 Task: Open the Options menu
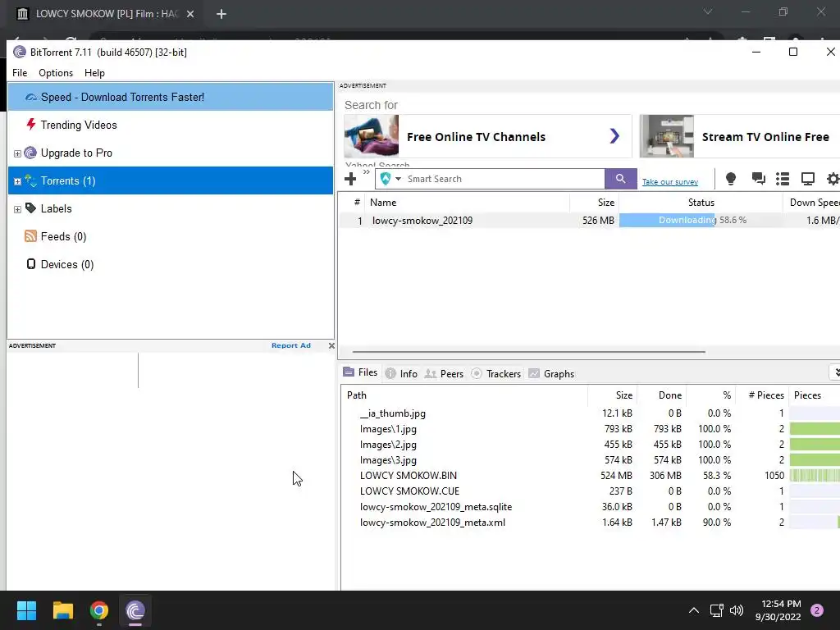(x=56, y=73)
